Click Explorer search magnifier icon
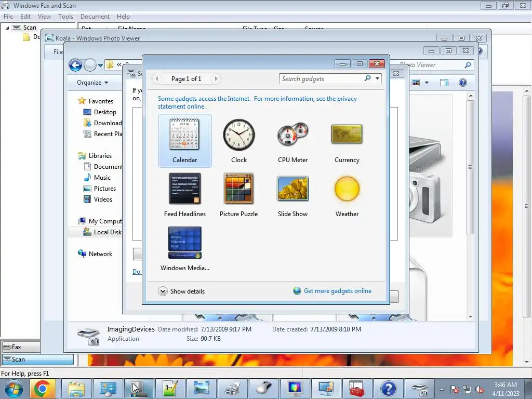The image size is (532, 399). 468,65
